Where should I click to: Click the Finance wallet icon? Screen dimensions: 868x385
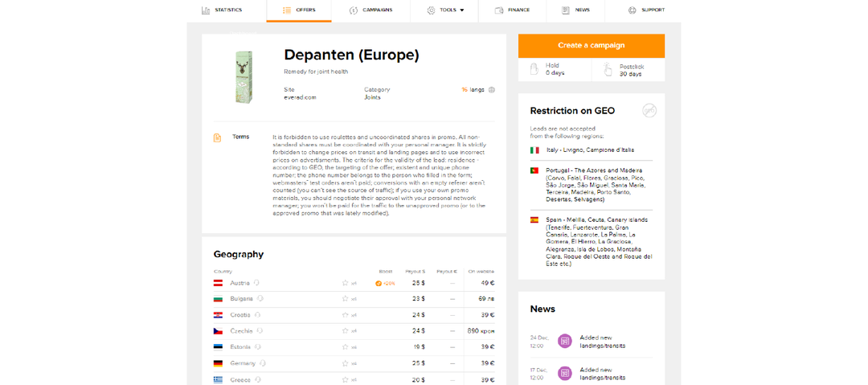[499, 10]
